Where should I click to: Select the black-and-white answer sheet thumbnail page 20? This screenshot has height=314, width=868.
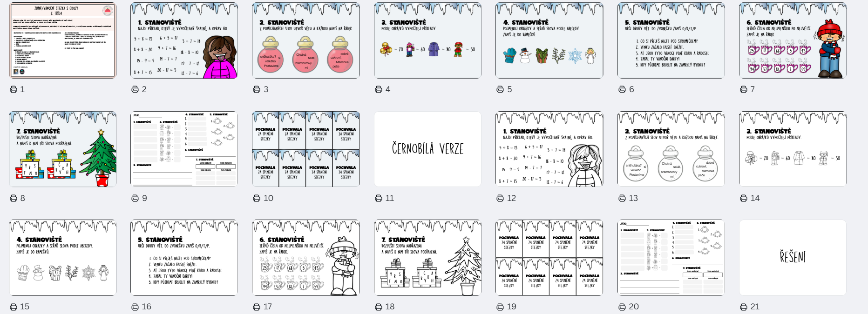pyautogui.click(x=671, y=258)
